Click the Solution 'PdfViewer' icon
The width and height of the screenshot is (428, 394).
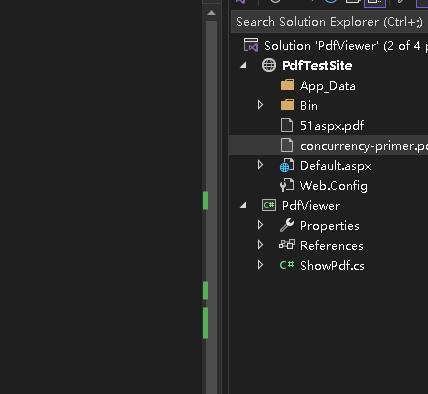click(251, 45)
